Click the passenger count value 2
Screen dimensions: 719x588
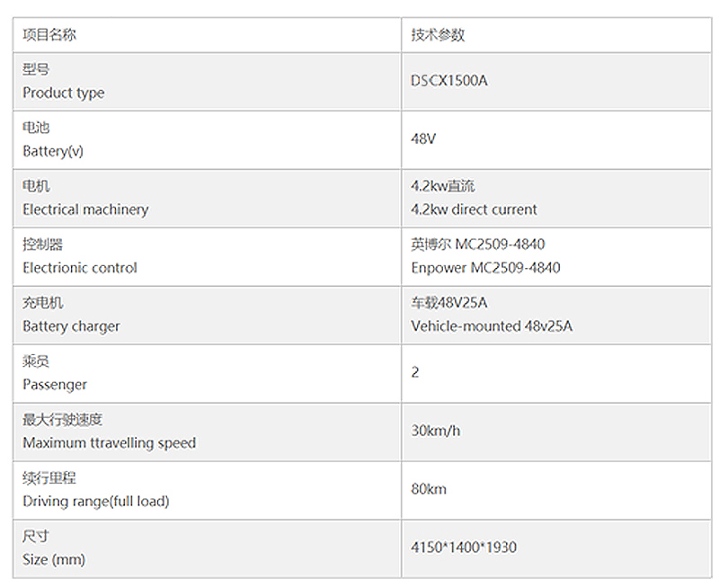[x=415, y=372]
